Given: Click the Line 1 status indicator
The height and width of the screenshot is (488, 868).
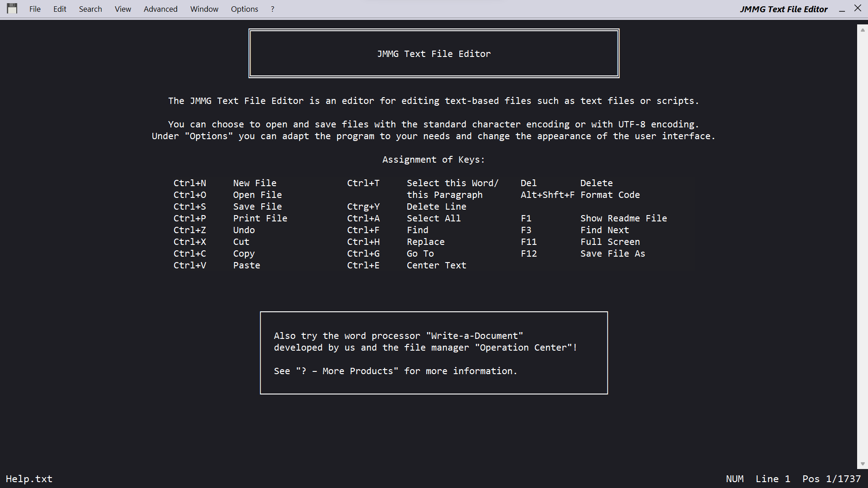Looking at the screenshot, I should coord(773,479).
